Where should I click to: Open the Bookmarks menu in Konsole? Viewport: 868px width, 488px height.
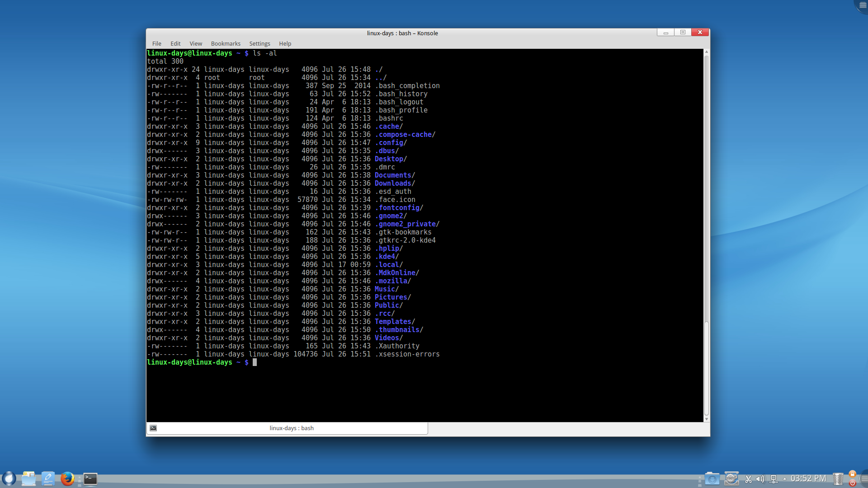click(x=226, y=44)
